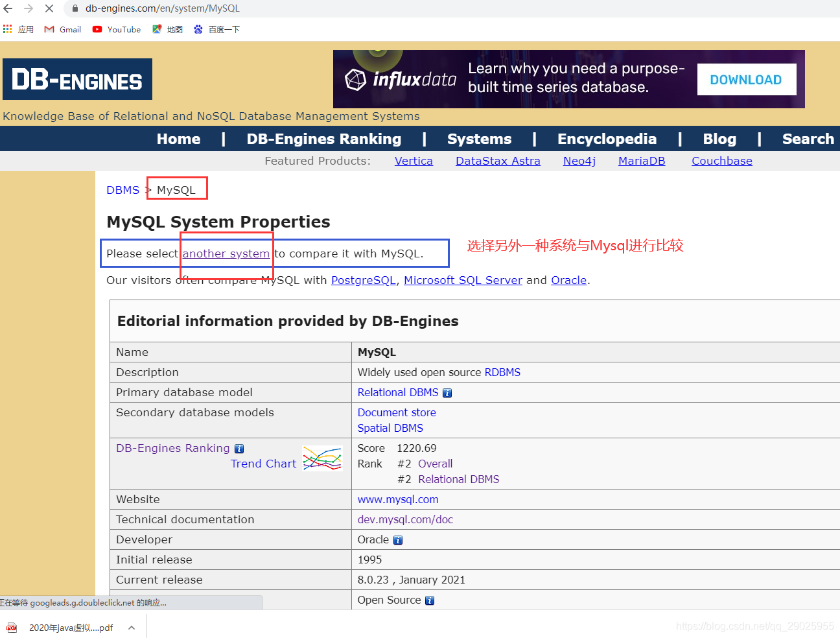Open the Apps grid bookmark icon
The width and height of the screenshot is (840, 638).
[x=8, y=29]
